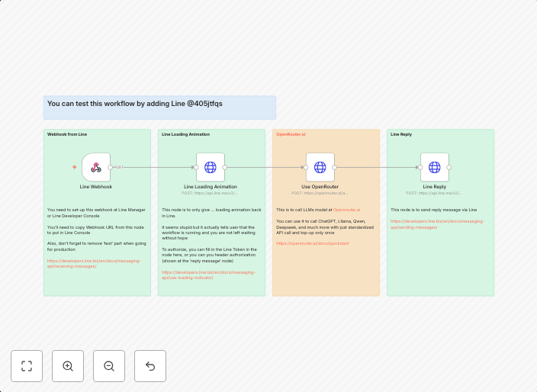This screenshot has width=537, height=392.
Task: Click the fit-to-view canvas icon
Action: [x=27, y=366]
